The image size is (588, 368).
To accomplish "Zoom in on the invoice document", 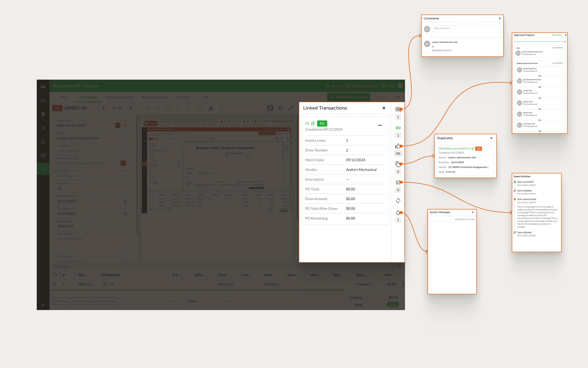I will (x=147, y=108).
